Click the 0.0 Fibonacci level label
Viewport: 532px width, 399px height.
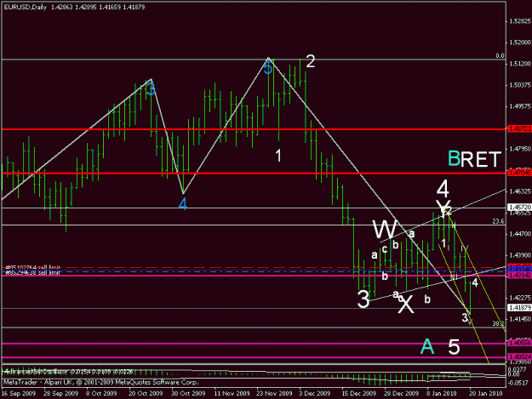[x=501, y=55]
